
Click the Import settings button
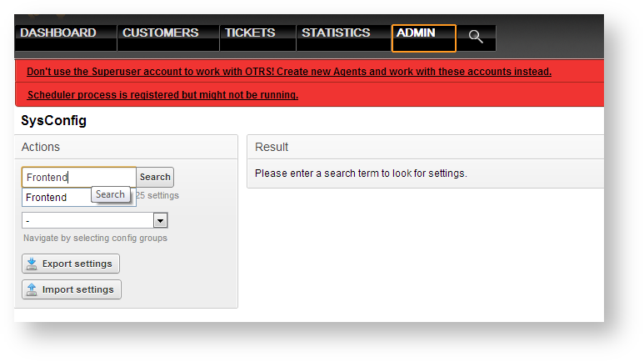click(72, 289)
